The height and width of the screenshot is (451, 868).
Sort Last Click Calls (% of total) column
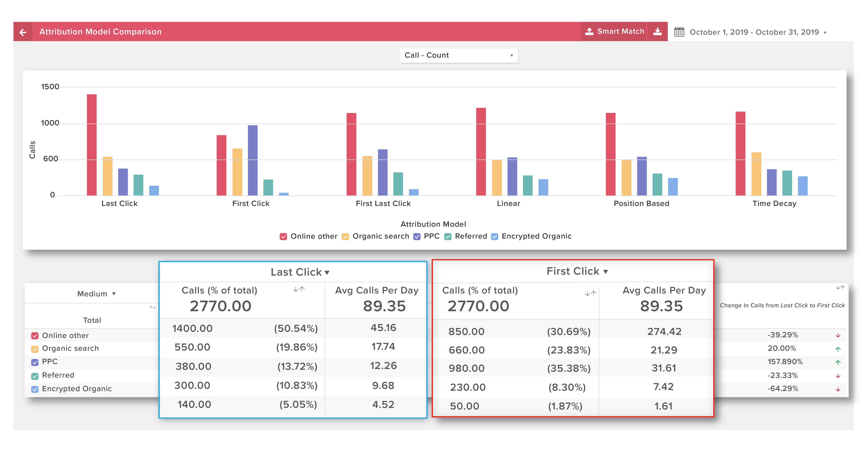click(298, 289)
